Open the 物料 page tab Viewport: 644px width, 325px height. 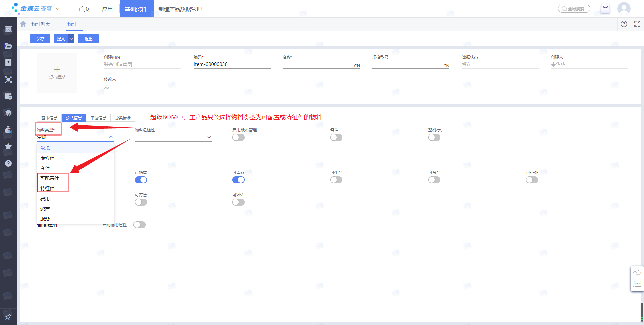coord(72,24)
